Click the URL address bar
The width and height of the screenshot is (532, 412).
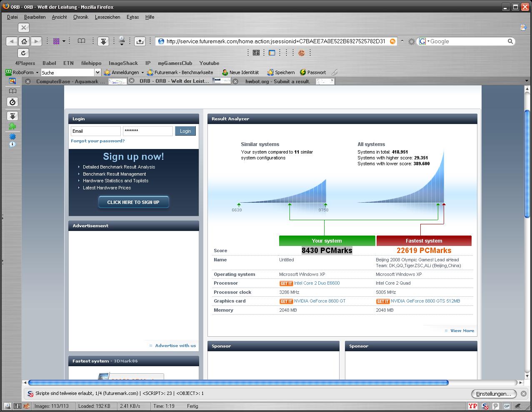[x=275, y=41]
